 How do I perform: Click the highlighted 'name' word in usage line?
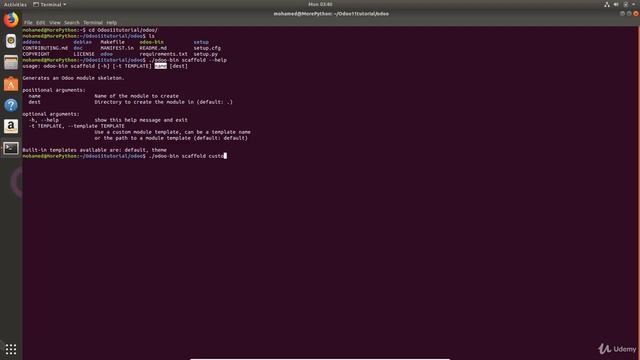pos(160,66)
